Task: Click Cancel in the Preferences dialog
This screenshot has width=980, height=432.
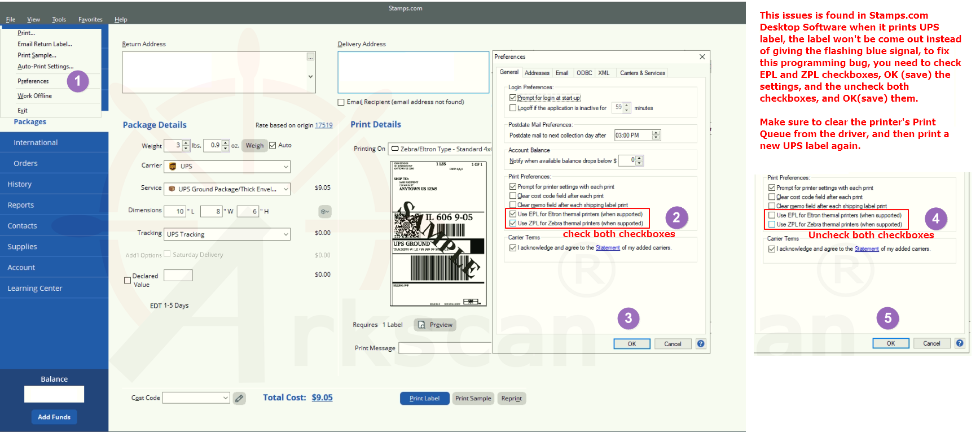Action: pyautogui.click(x=673, y=344)
